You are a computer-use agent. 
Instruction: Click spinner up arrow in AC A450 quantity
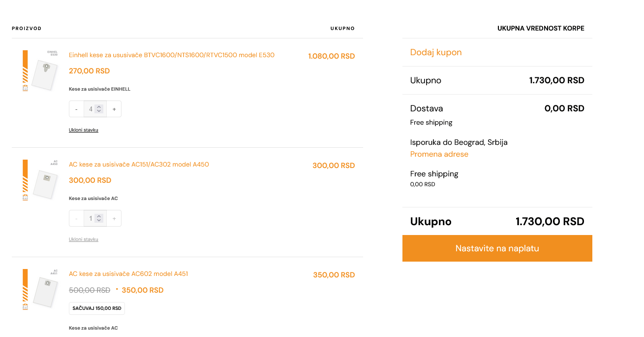point(99,216)
